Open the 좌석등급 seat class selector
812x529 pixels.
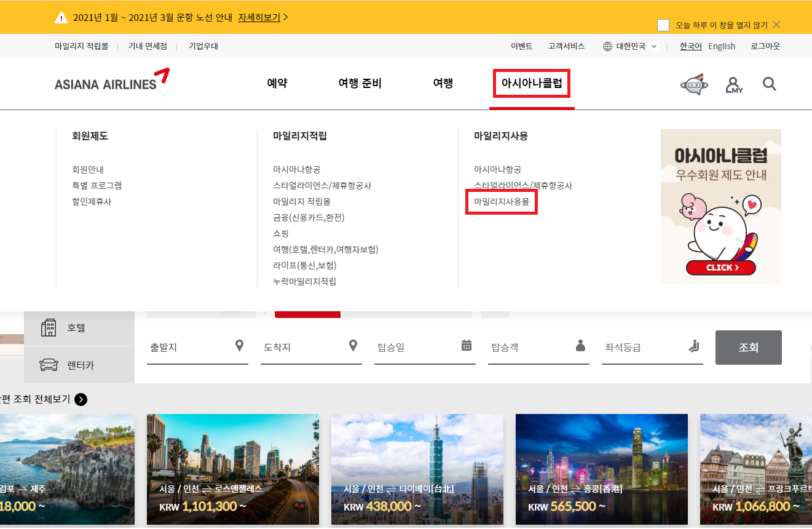(652, 348)
